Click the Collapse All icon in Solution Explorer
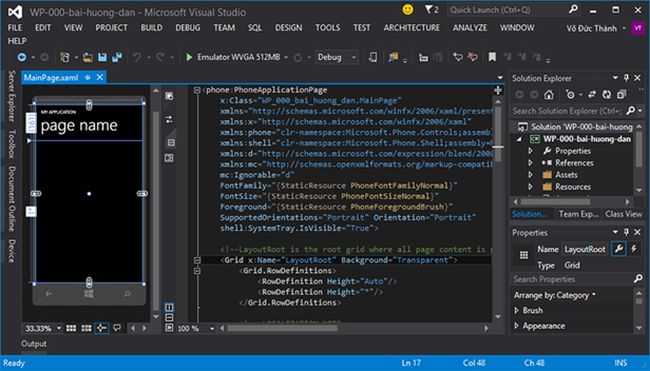650x371 pixels. coord(621,95)
